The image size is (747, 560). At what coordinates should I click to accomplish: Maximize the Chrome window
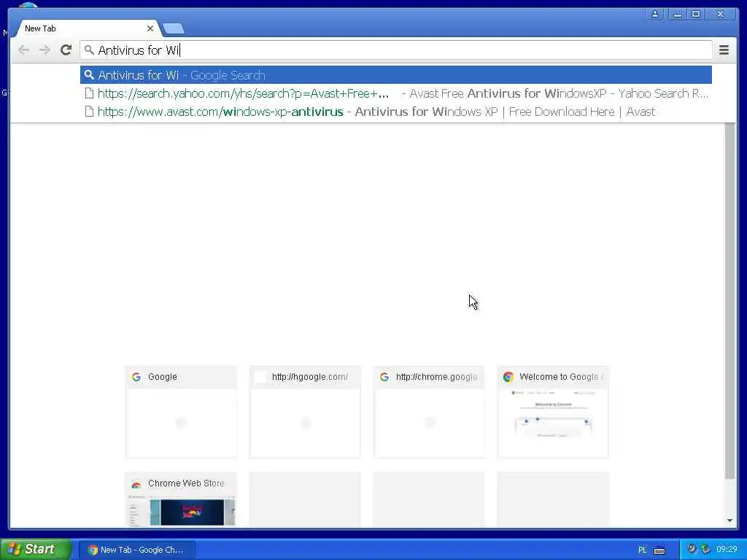point(695,14)
